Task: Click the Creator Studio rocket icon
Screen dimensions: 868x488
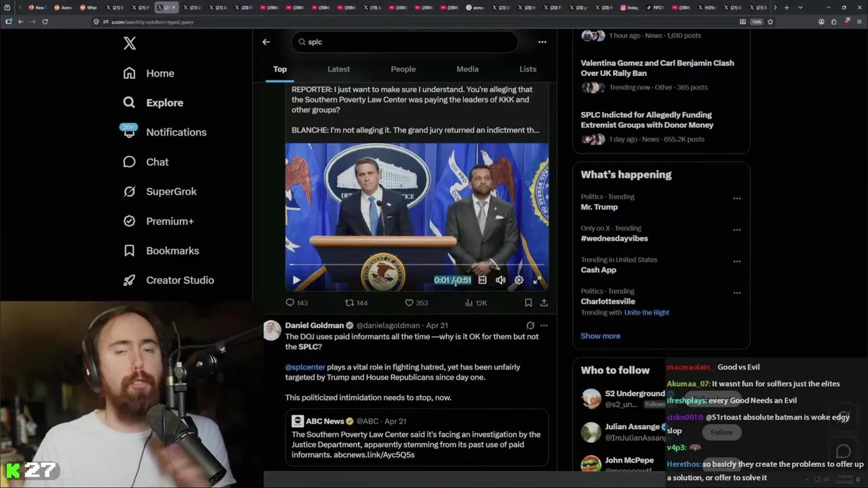Action: pyautogui.click(x=130, y=280)
